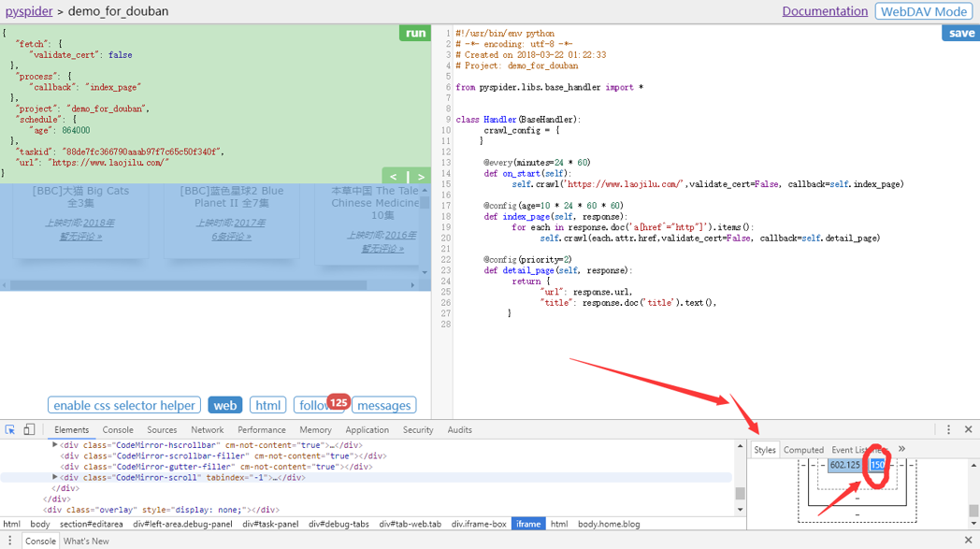Go to next task with right arrow
980x549 pixels.
tap(421, 176)
